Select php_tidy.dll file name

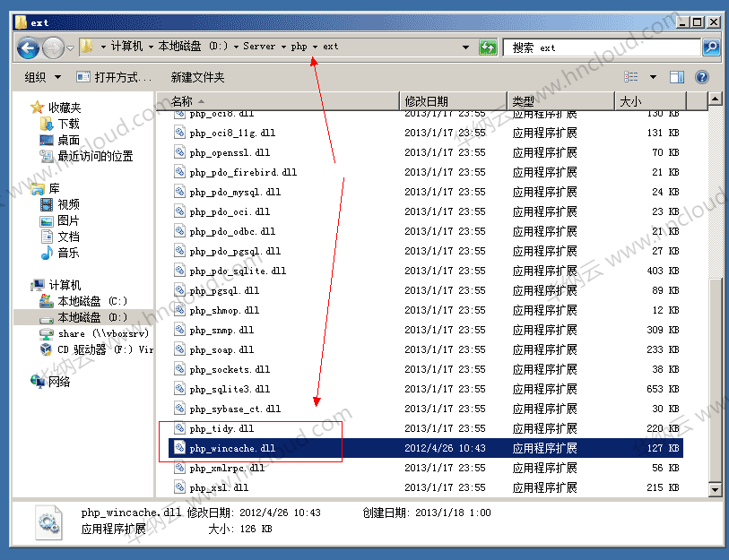(x=221, y=428)
